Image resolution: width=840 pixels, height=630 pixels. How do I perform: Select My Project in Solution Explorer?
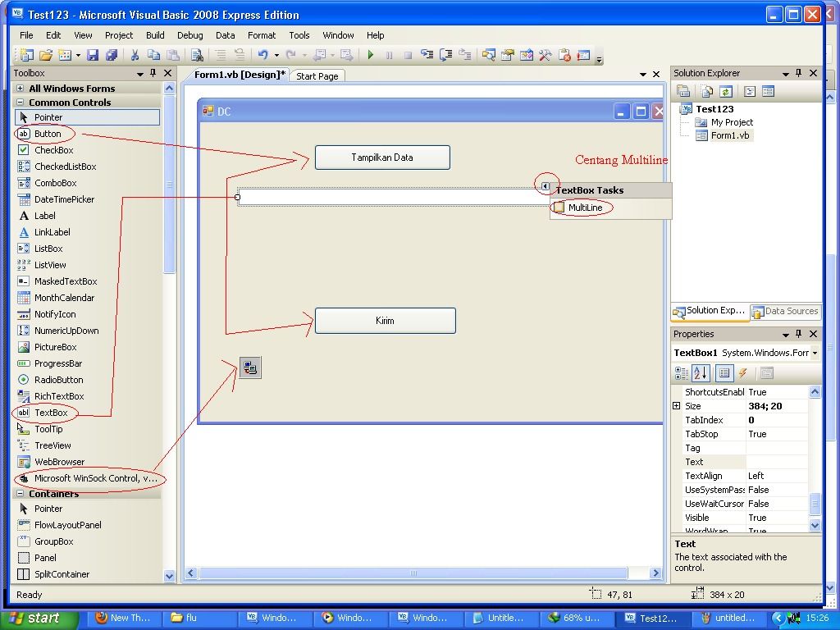pyautogui.click(x=732, y=122)
